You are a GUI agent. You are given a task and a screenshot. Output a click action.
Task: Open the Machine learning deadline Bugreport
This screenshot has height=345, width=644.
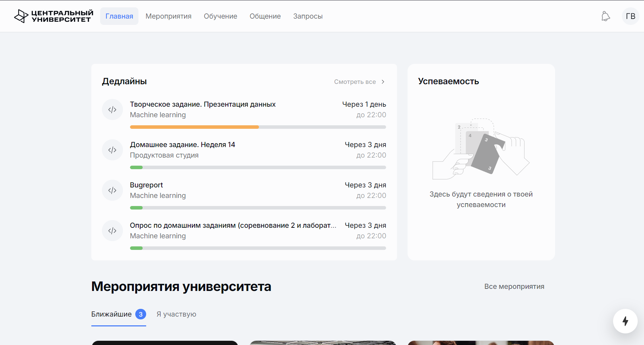(146, 185)
